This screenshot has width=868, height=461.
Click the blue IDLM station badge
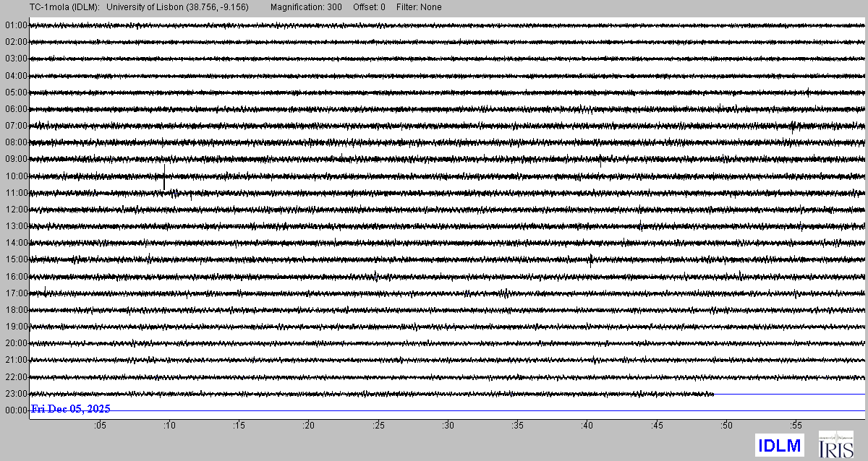[780, 446]
